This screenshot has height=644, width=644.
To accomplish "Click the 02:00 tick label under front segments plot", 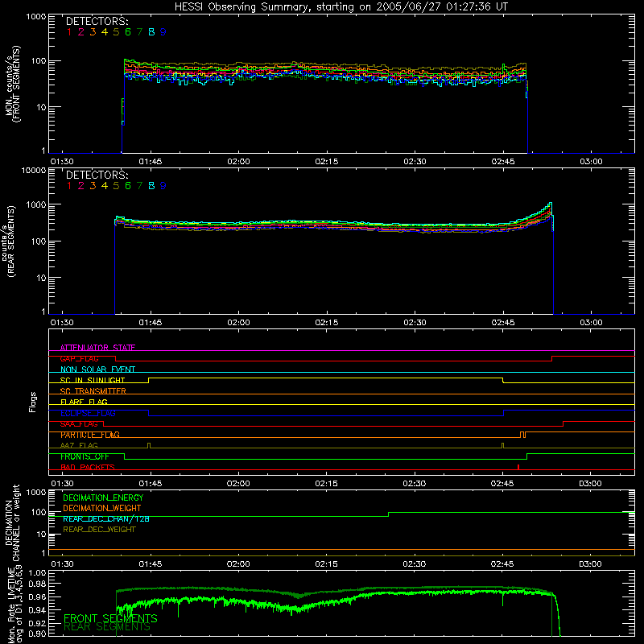I will point(238,162).
